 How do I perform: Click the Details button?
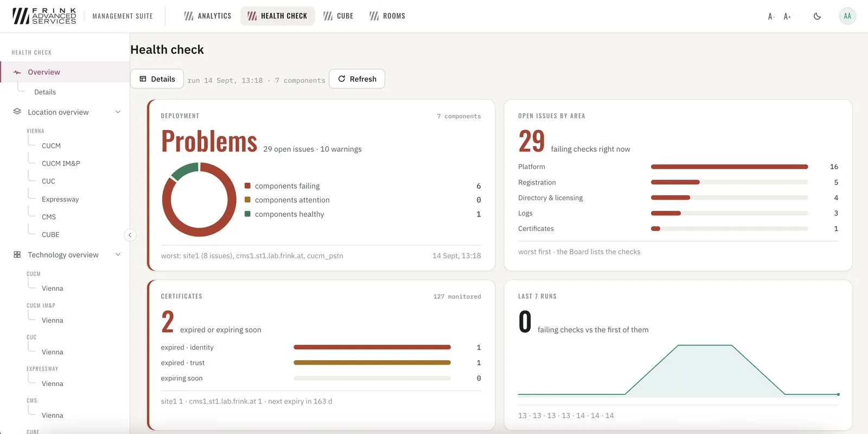pyautogui.click(x=157, y=79)
